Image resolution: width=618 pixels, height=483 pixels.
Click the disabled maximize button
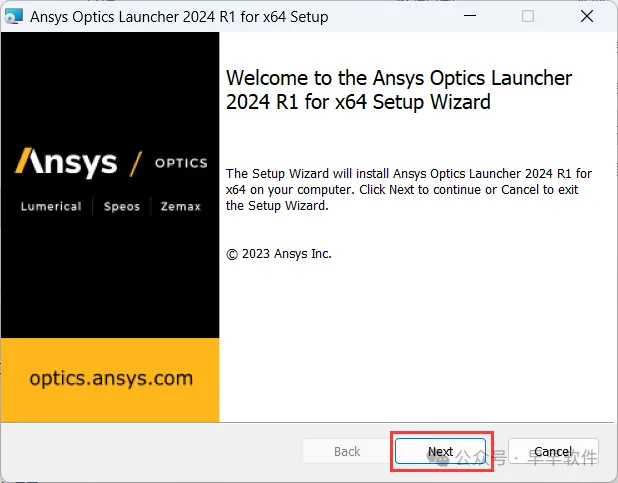tap(528, 16)
